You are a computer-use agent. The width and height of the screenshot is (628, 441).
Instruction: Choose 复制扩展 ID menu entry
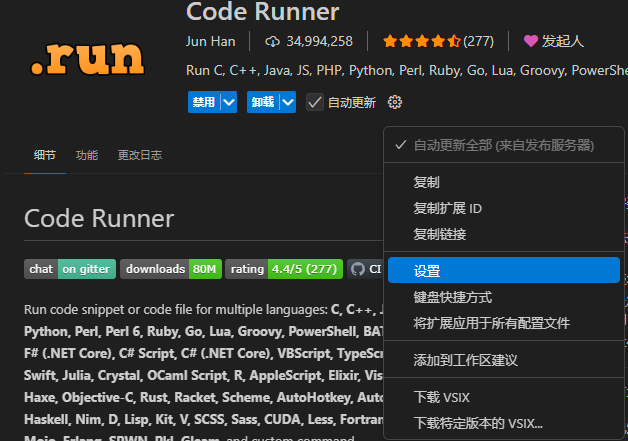[448, 209]
